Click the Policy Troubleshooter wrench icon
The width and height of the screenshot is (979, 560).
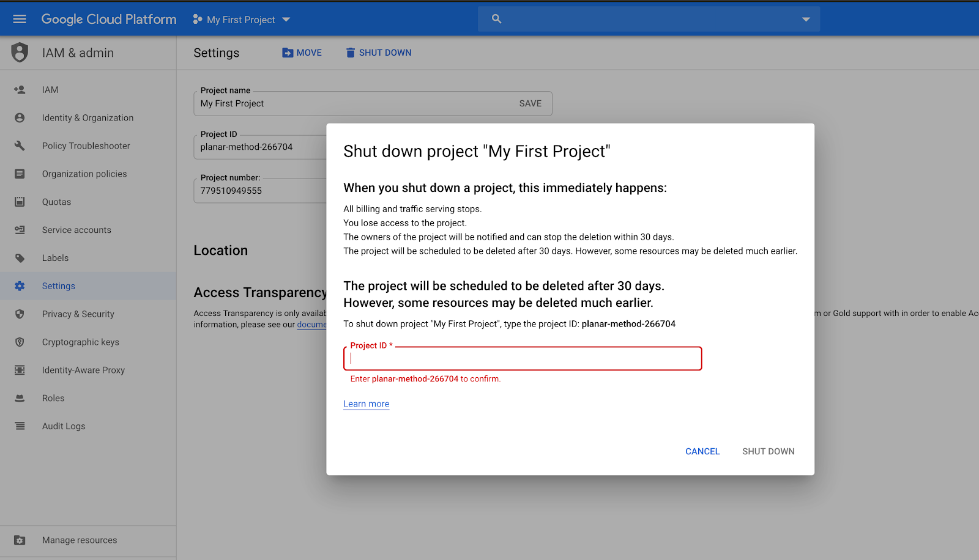[x=20, y=146]
